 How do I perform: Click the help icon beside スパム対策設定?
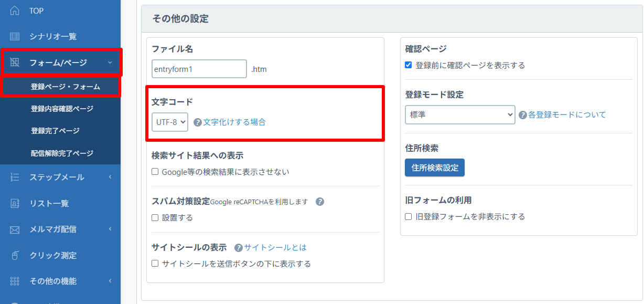320,202
